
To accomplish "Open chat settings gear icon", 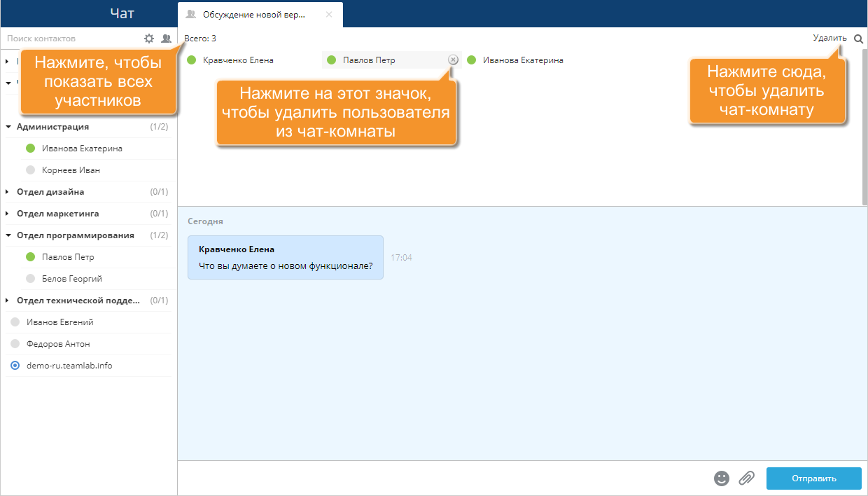I will click(148, 39).
